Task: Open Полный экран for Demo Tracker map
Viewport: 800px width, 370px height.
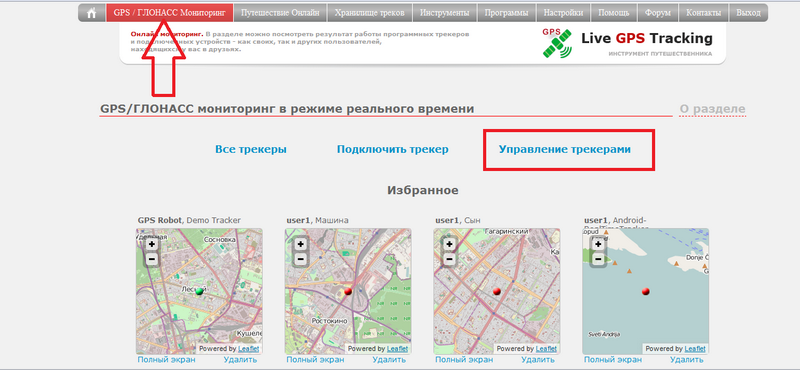Action: point(166,360)
